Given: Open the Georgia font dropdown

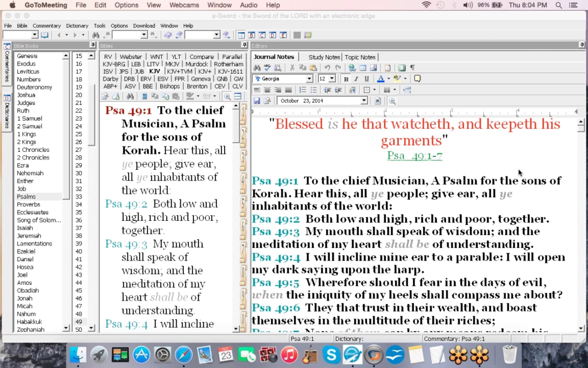Looking at the screenshot, I should pos(309,79).
